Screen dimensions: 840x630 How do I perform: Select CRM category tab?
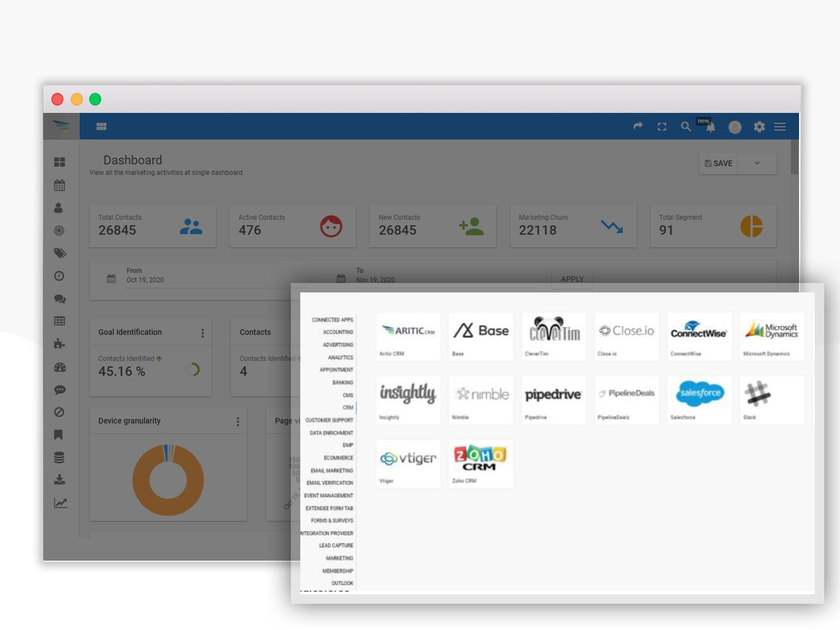coord(348,407)
